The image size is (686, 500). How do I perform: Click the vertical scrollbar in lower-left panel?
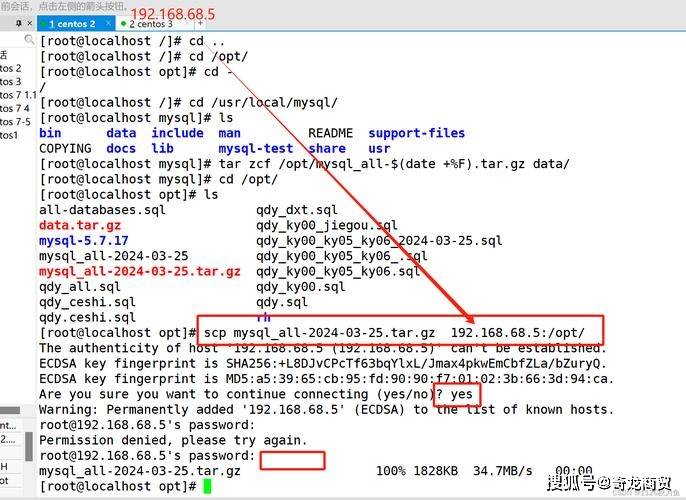point(29,446)
